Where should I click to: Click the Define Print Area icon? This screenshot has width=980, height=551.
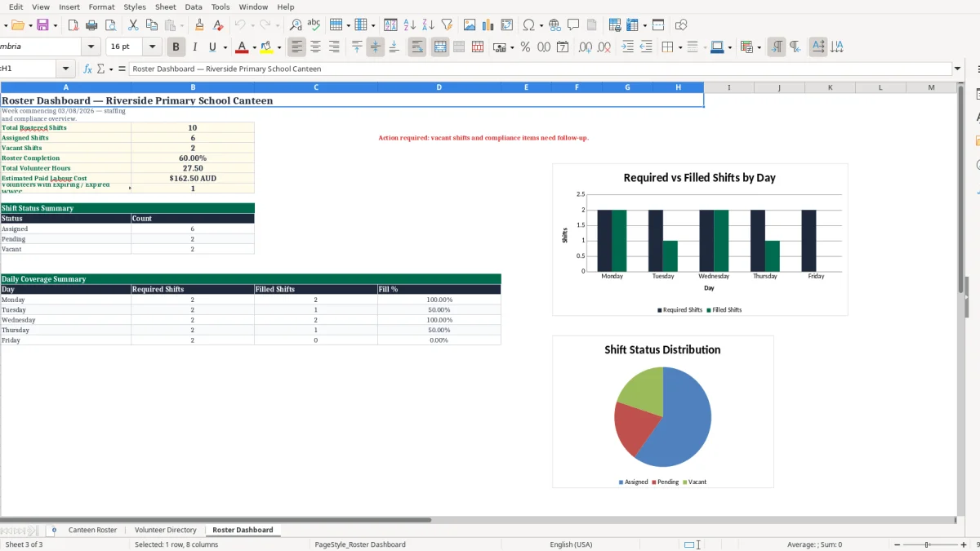tap(615, 25)
